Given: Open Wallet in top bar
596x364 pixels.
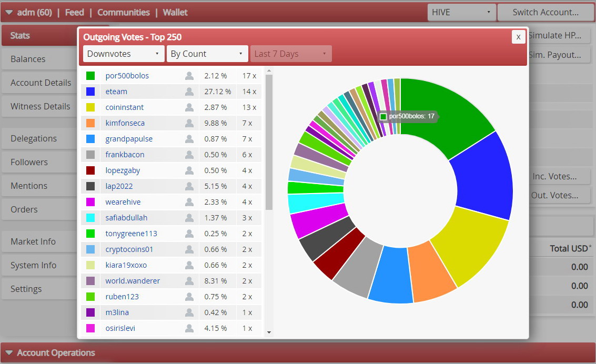Looking at the screenshot, I should [x=175, y=13].
